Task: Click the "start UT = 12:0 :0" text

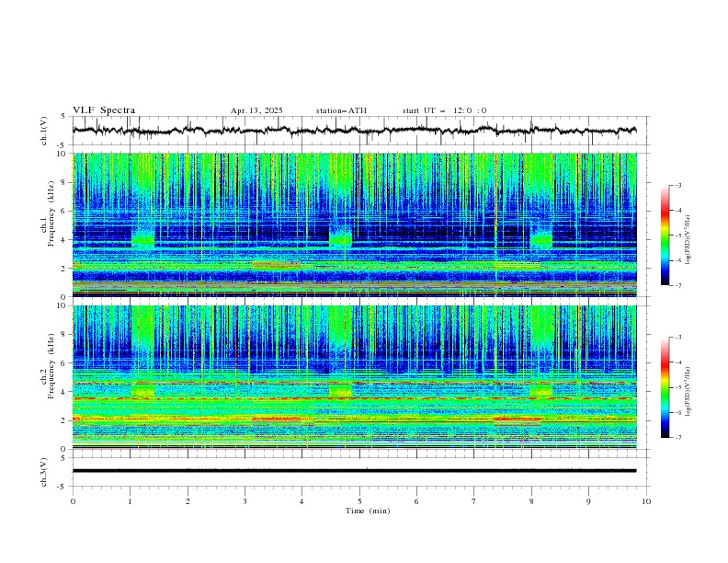Action: point(444,110)
